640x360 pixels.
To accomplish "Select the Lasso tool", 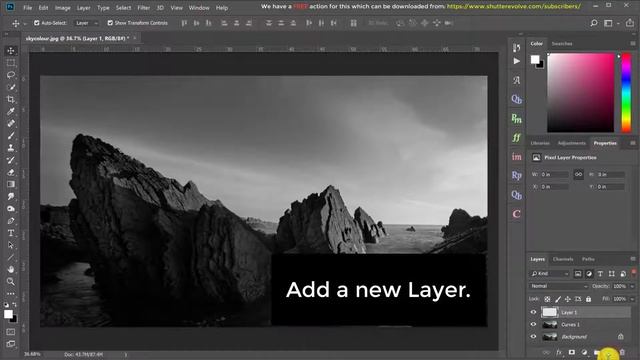I will (11, 75).
